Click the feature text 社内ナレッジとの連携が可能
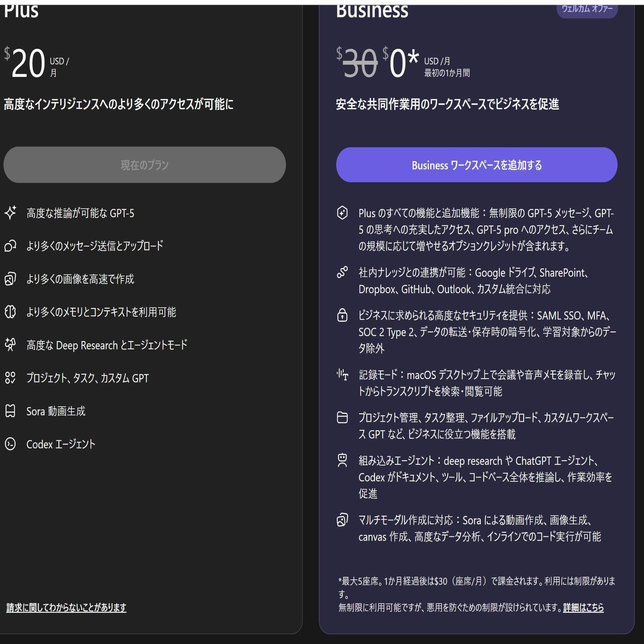644x644 pixels. point(474,281)
